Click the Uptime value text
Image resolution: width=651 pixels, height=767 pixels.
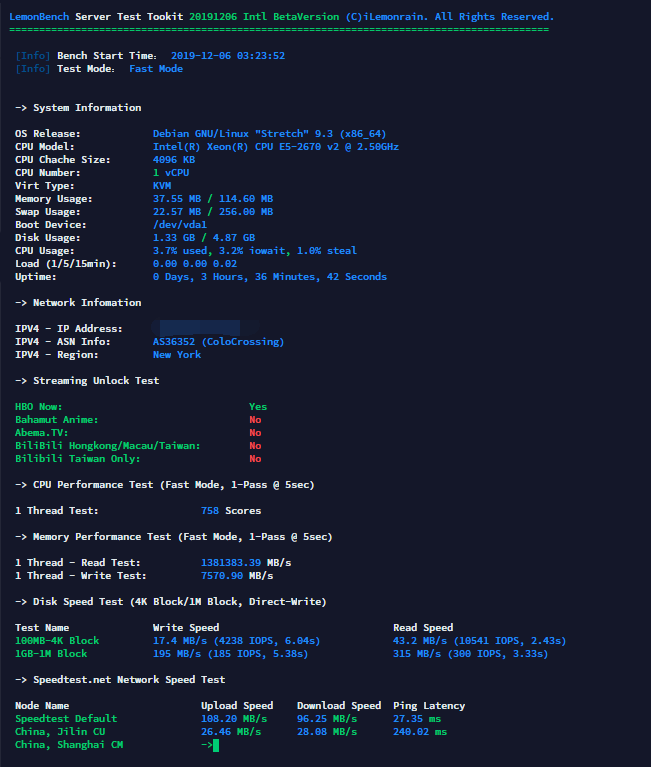coord(269,277)
